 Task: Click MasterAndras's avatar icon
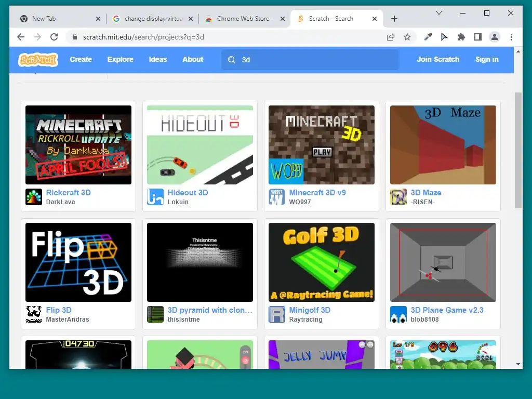(34, 314)
